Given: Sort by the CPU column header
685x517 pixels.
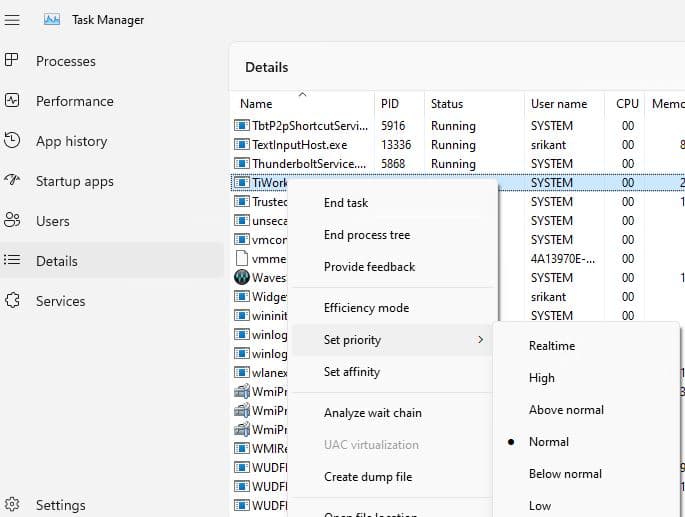Looking at the screenshot, I should click(627, 104).
